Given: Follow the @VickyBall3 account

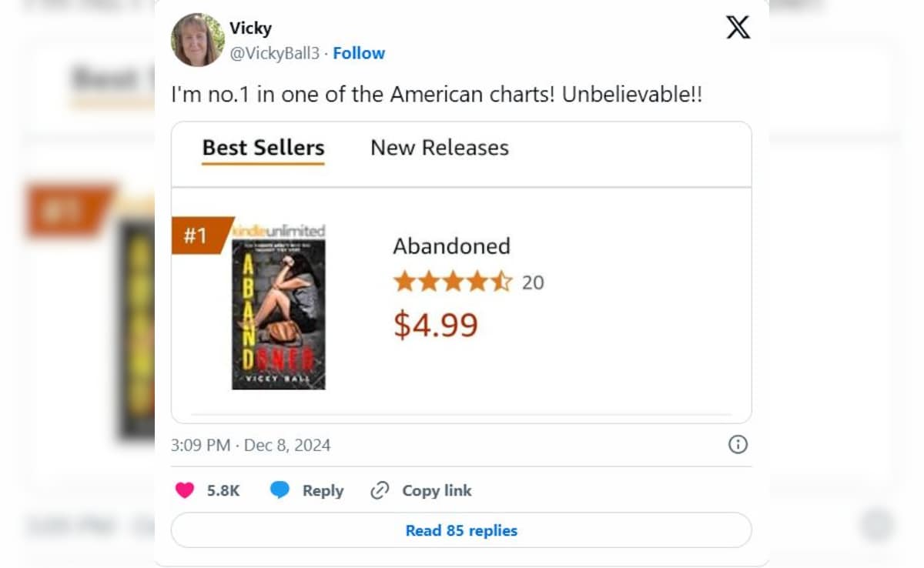Looking at the screenshot, I should (359, 53).
